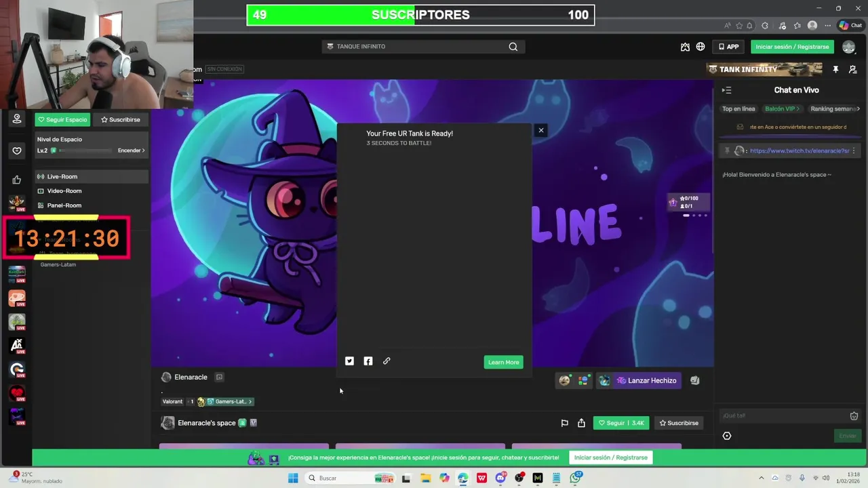Open the browser Chat sidebar button

[x=850, y=26]
